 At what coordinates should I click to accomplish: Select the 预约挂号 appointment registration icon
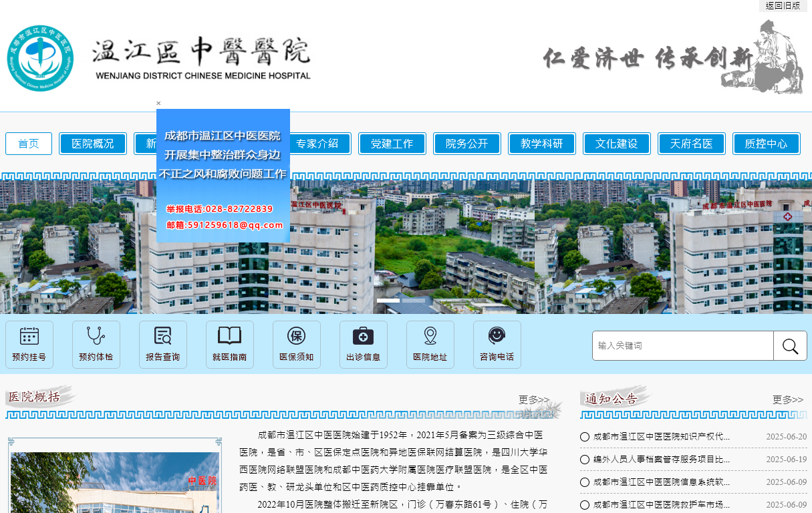[x=29, y=344]
